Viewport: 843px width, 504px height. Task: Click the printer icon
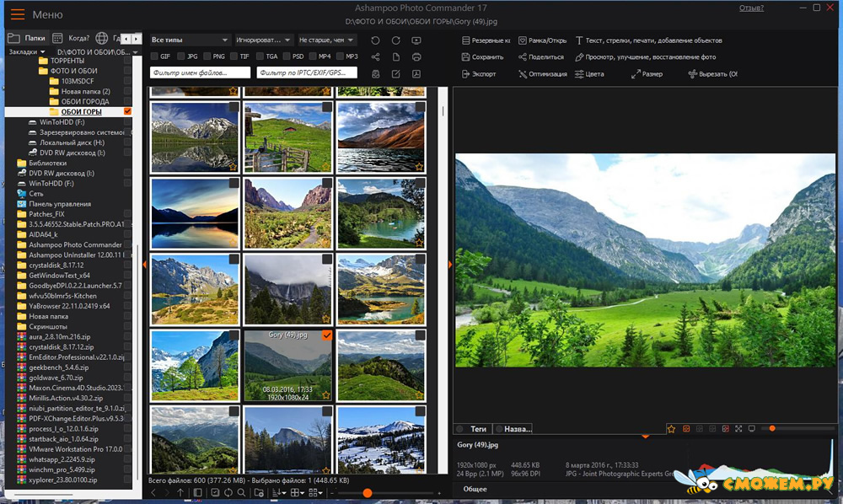coord(416,57)
